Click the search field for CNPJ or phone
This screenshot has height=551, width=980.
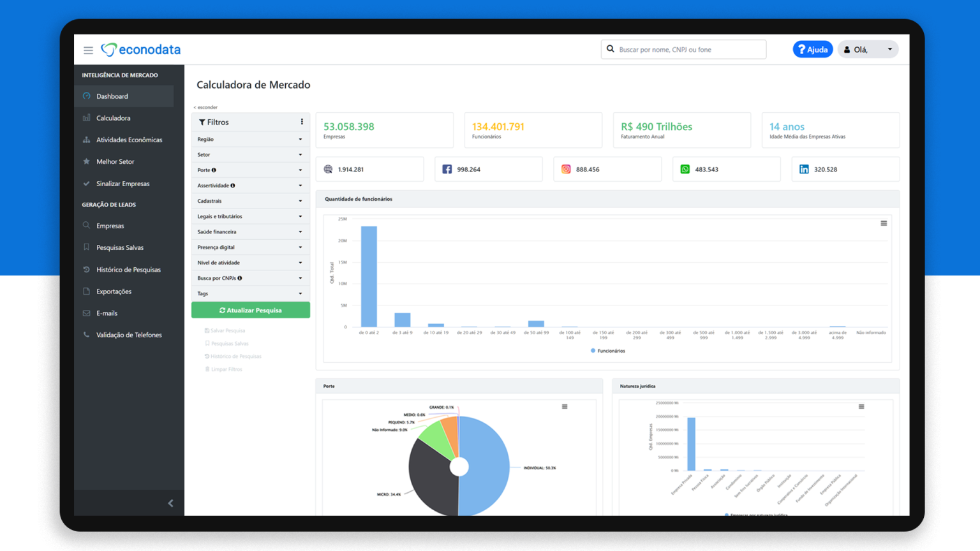(x=683, y=49)
